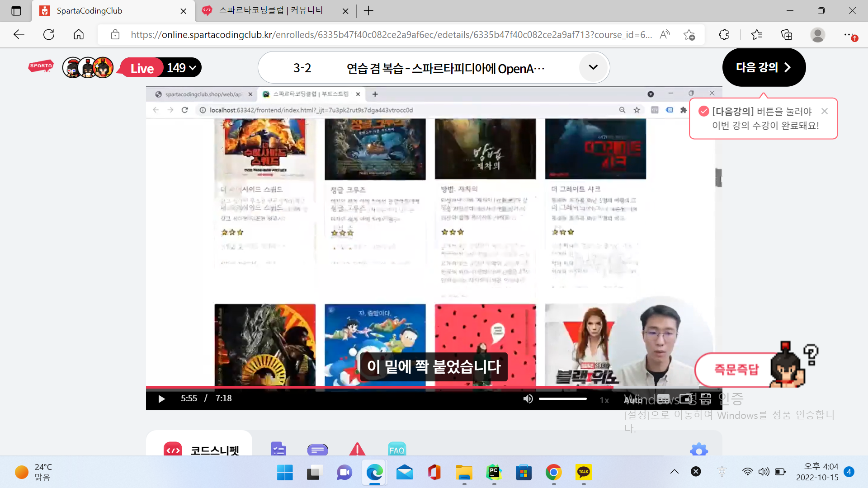Show hidden system tray icons
Screen dimensions: 868x488
(674, 472)
